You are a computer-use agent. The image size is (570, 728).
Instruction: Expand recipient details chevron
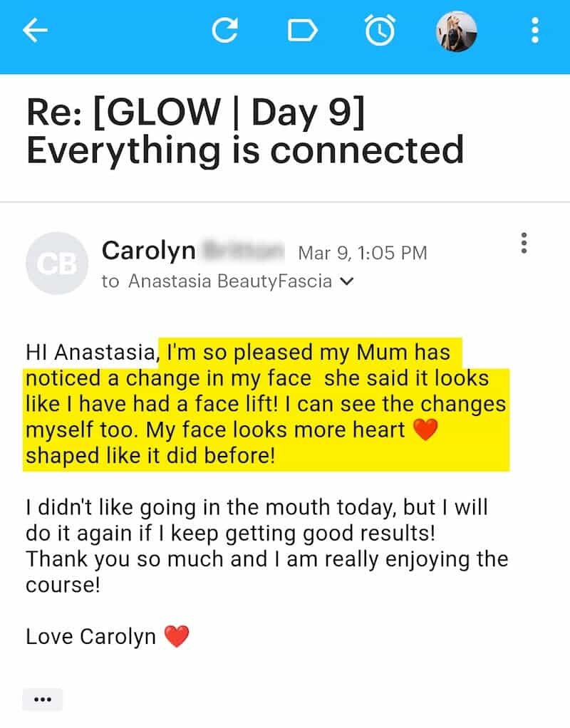347,281
